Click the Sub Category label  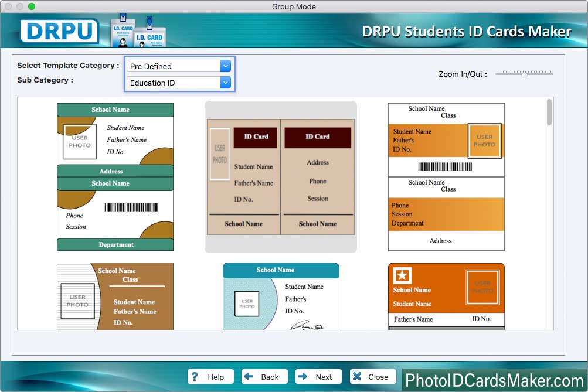[45, 80]
